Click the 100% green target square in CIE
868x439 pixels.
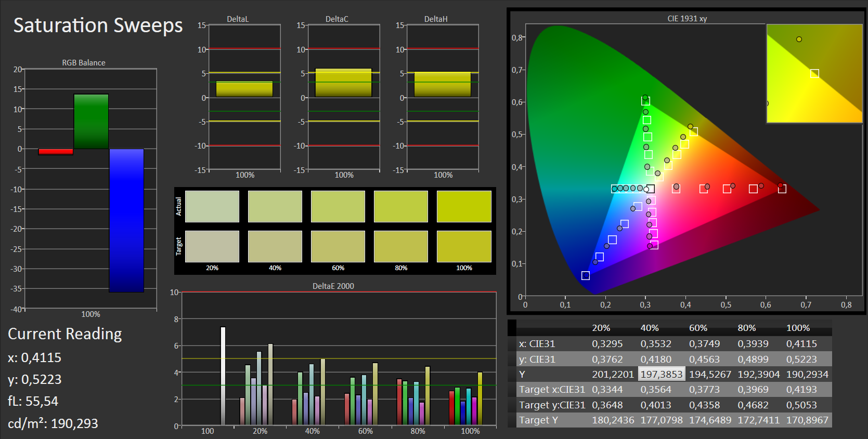click(645, 101)
